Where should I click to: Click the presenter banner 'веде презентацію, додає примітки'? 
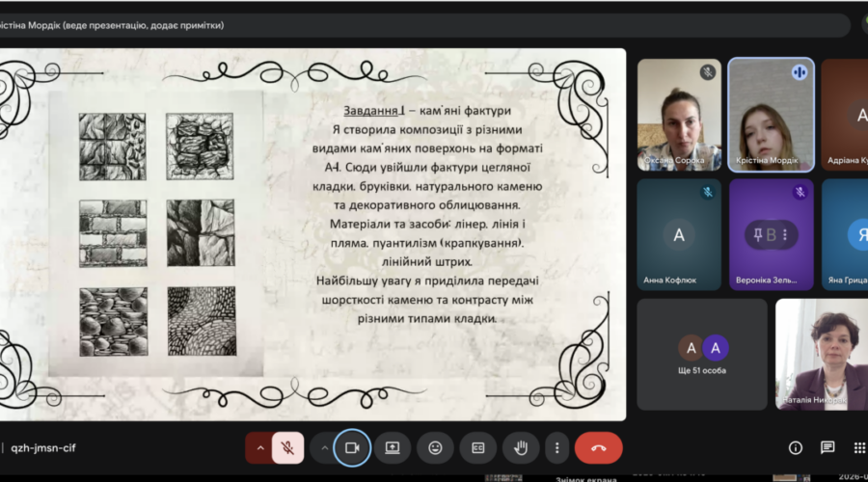pyautogui.click(x=144, y=25)
